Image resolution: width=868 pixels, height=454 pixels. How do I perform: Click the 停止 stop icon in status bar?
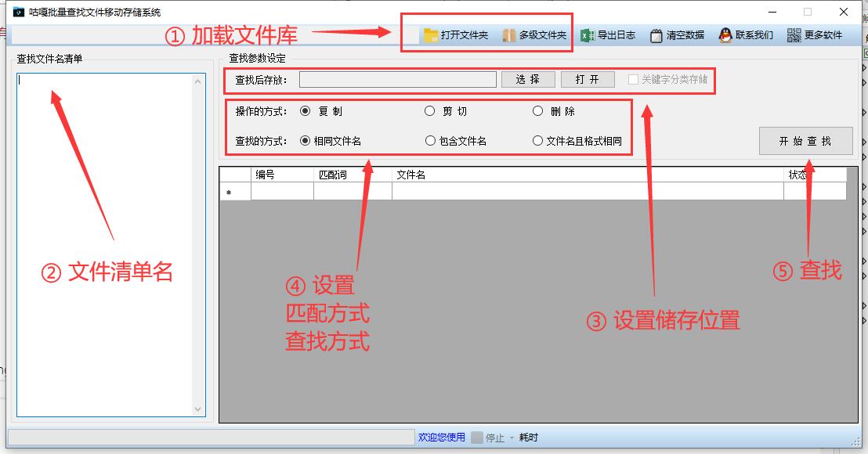[x=476, y=438]
